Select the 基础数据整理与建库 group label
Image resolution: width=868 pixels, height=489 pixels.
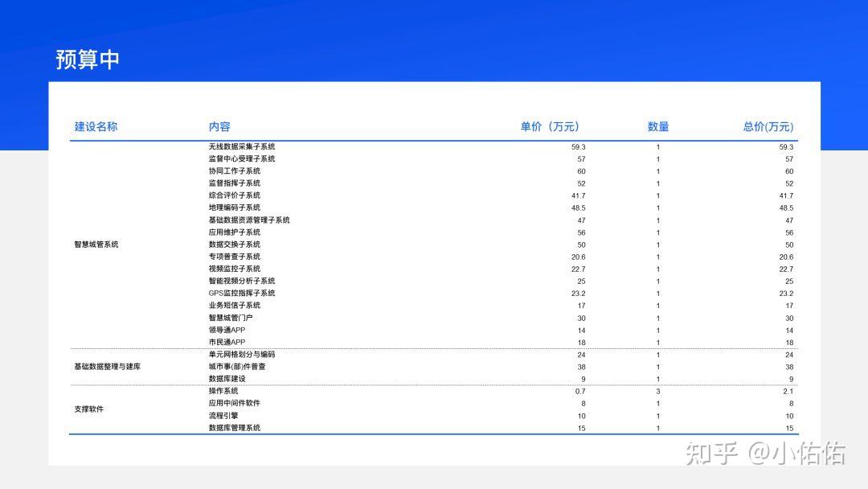[108, 367]
